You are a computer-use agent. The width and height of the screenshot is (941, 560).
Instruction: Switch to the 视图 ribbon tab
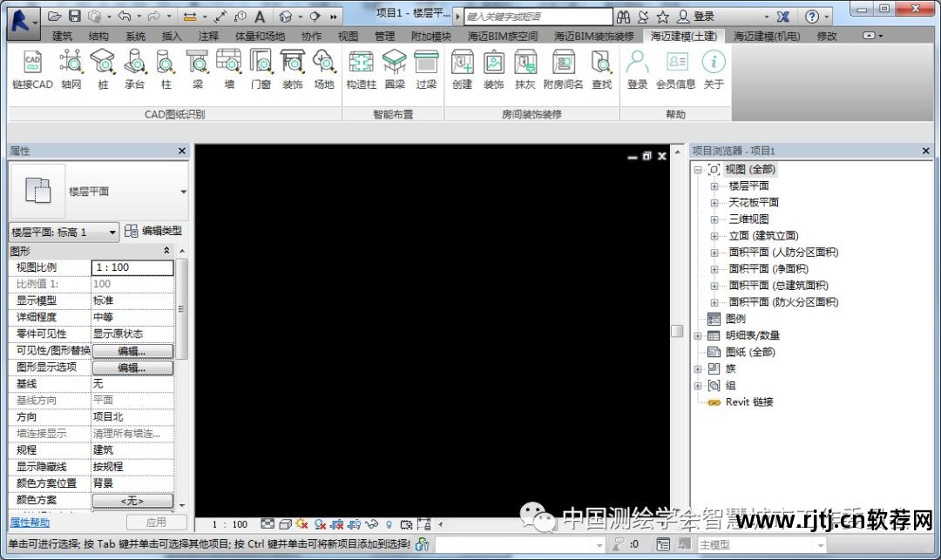(348, 36)
